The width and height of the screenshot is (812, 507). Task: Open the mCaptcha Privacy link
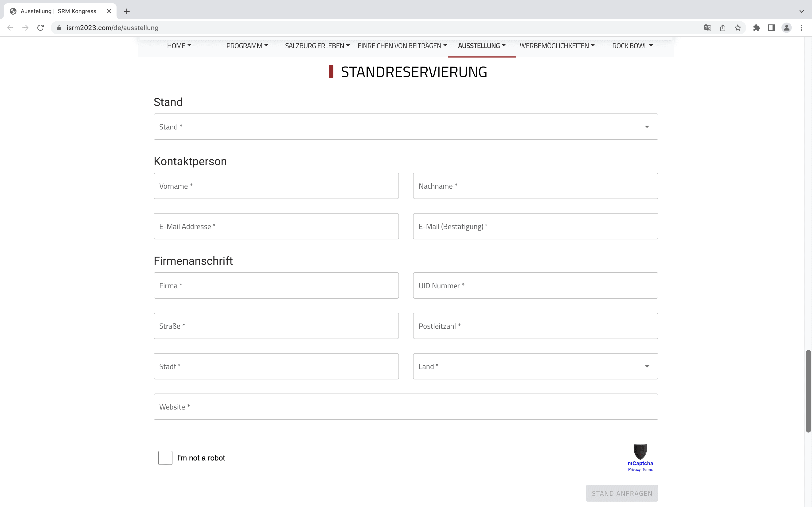click(634, 469)
